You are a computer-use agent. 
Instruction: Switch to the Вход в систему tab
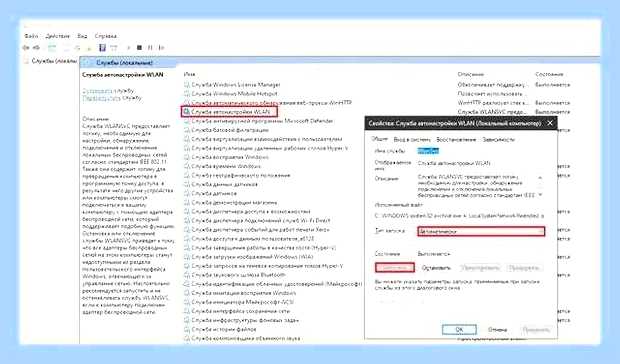pos(412,140)
